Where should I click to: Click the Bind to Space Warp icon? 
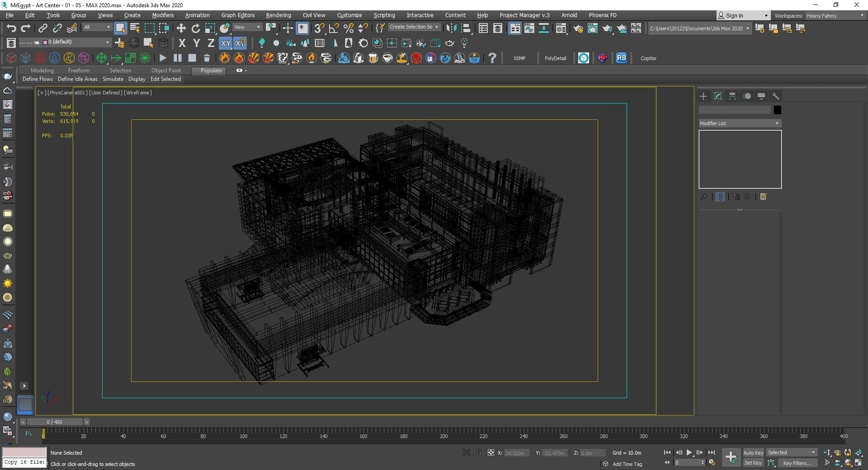coord(72,28)
